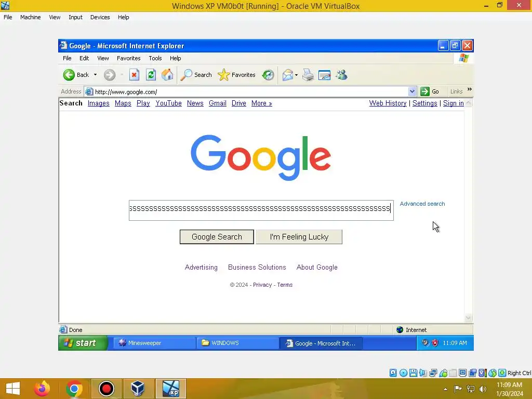Click the Mail envelope icon
Image resolution: width=532 pixels, height=399 pixels.
coord(287,75)
